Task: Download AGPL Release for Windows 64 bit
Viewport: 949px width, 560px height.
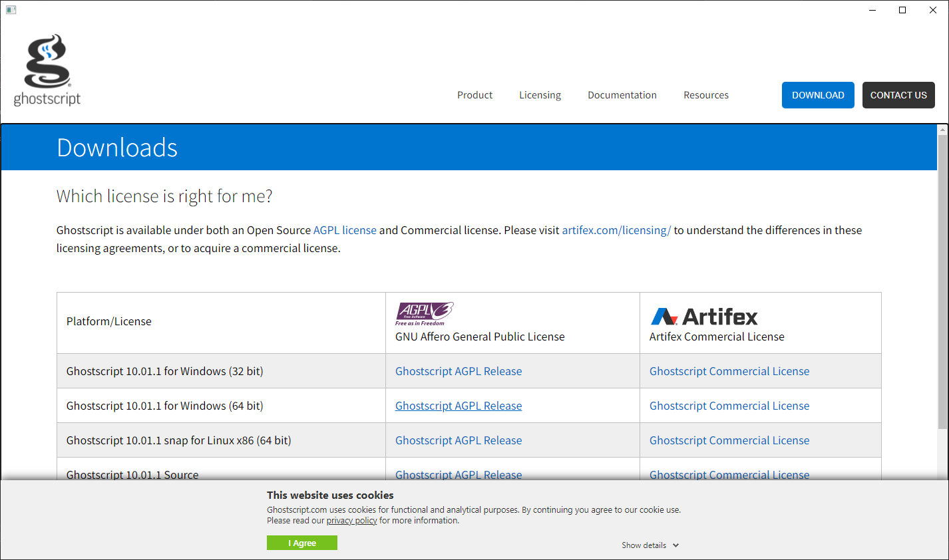Action: coord(458,405)
